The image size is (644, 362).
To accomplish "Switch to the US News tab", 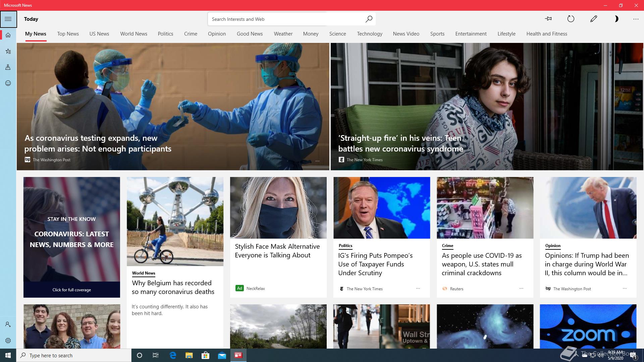I will [99, 34].
